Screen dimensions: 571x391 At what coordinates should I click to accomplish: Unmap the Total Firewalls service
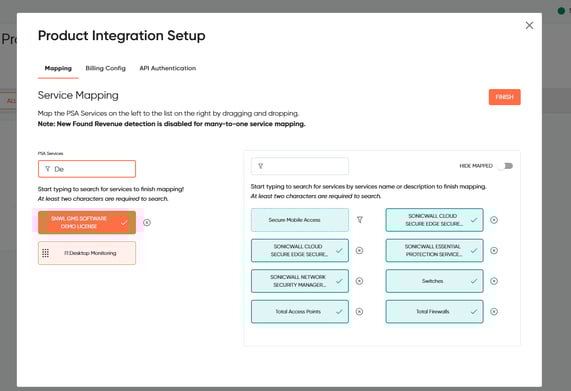[x=494, y=312]
